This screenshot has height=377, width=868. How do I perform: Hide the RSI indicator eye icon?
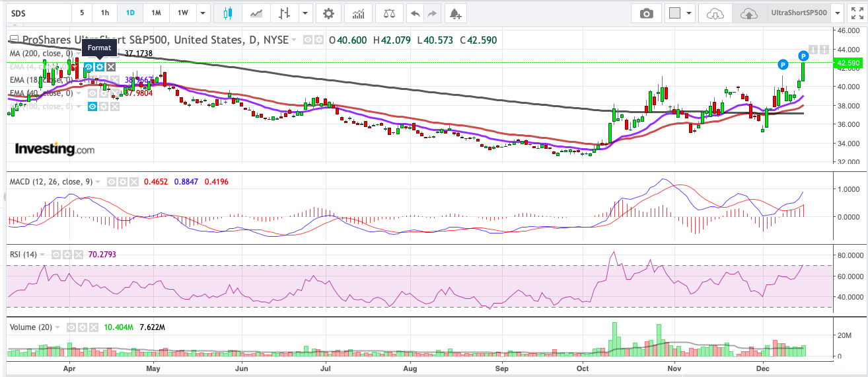click(x=56, y=254)
